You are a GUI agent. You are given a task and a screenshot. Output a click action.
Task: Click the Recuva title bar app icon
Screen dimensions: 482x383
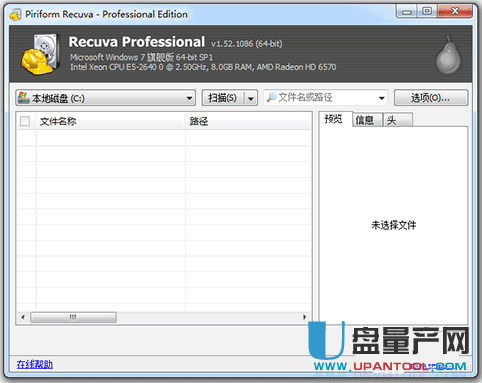16,14
